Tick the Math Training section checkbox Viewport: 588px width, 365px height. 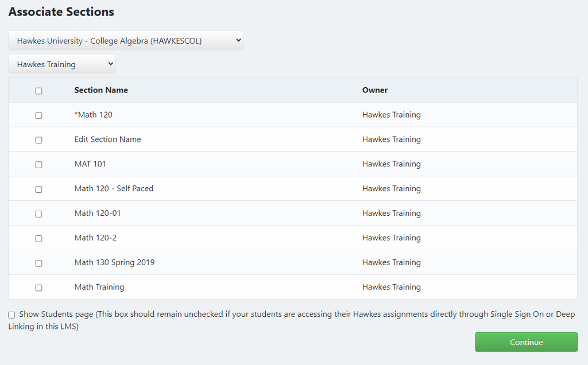(x=38, y=288)
